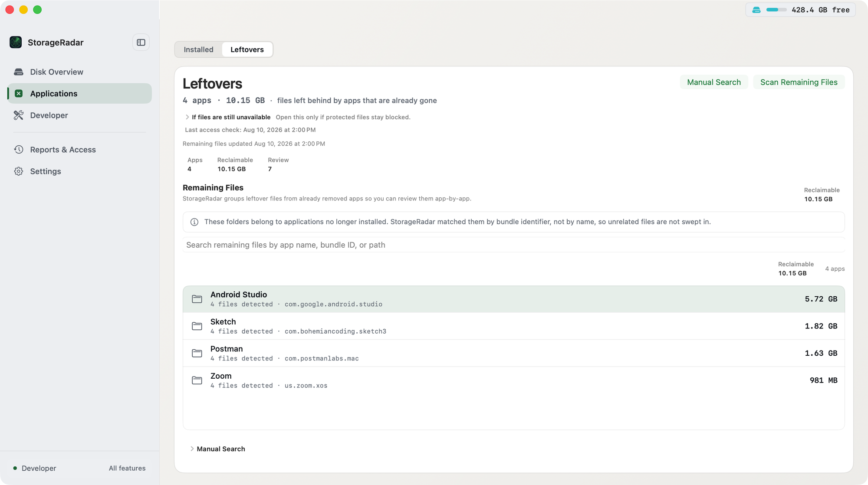Open Reports & Access section

79,150
